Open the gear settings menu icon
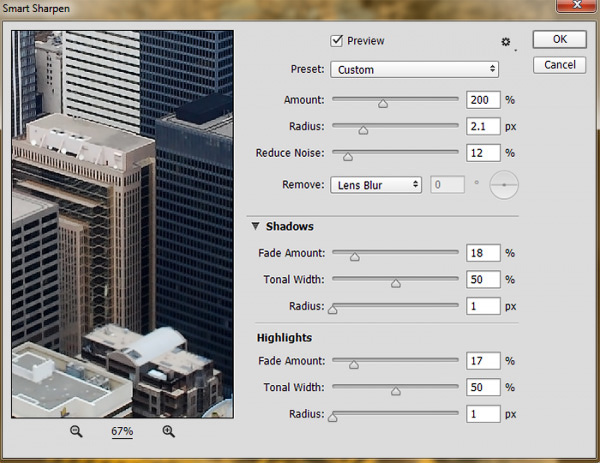The height and width of the screenshot is (463, 600). click(x=506, y=42)
